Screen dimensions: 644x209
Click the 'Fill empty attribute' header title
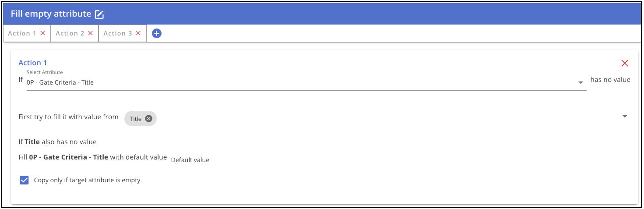(x=51, y=14)
